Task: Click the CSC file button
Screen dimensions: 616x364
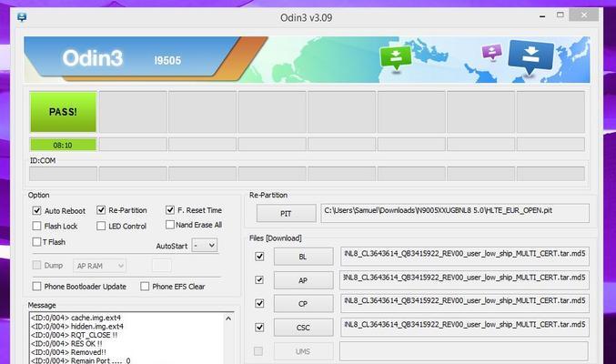Action: 303,328
